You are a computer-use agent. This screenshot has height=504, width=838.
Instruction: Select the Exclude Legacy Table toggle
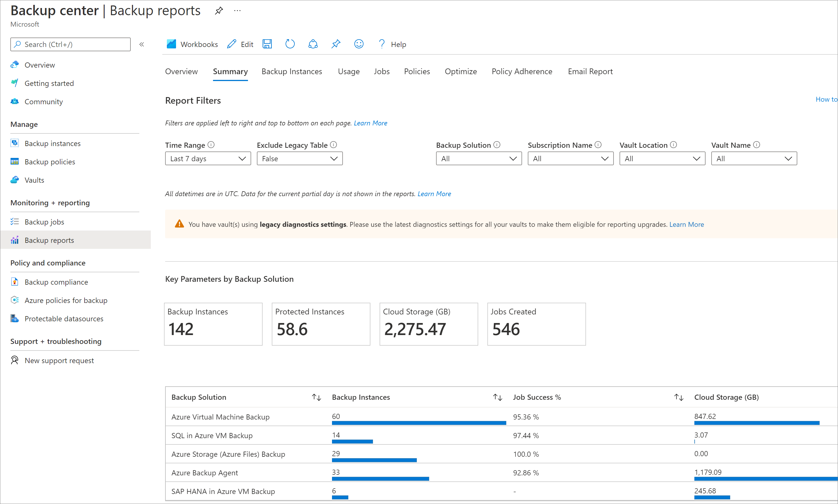pyautogui.click(x=299, y=158)
